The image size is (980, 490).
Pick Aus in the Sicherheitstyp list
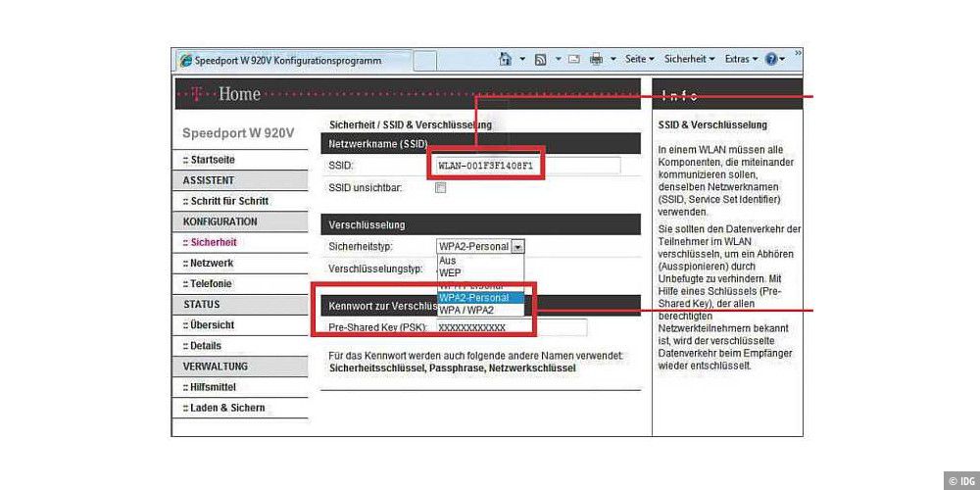[447, 261]
